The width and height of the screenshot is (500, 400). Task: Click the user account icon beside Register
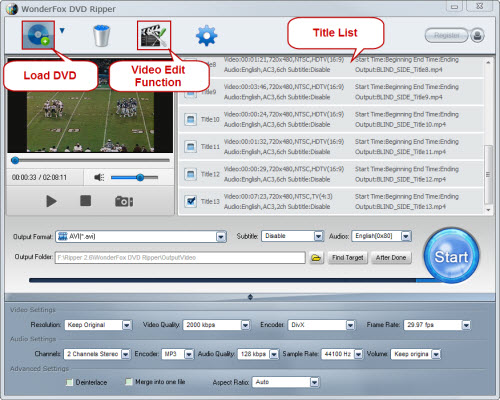[478, 35]
